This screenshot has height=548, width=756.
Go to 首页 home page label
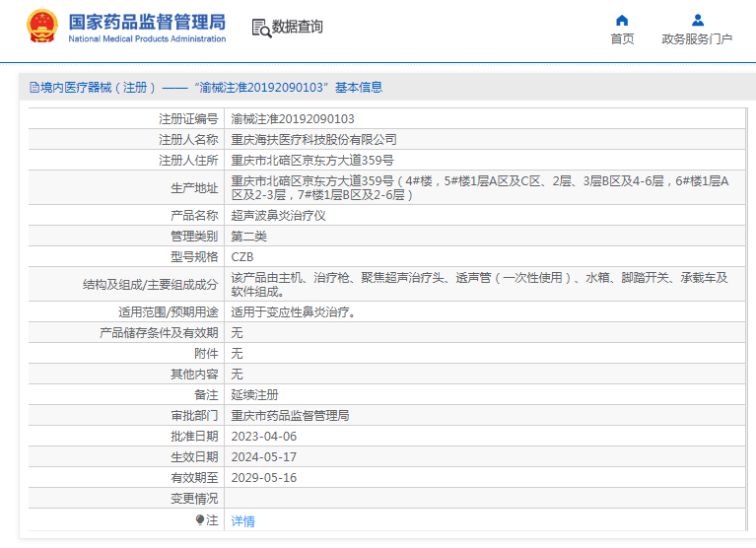coord(622,39)
